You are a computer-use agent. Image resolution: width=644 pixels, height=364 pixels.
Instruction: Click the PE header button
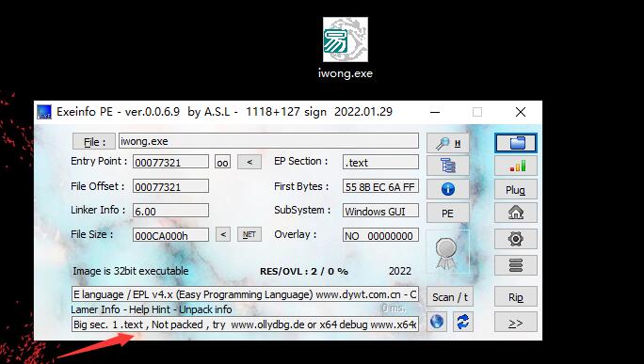pyautogui.click(x=447, y=213)
